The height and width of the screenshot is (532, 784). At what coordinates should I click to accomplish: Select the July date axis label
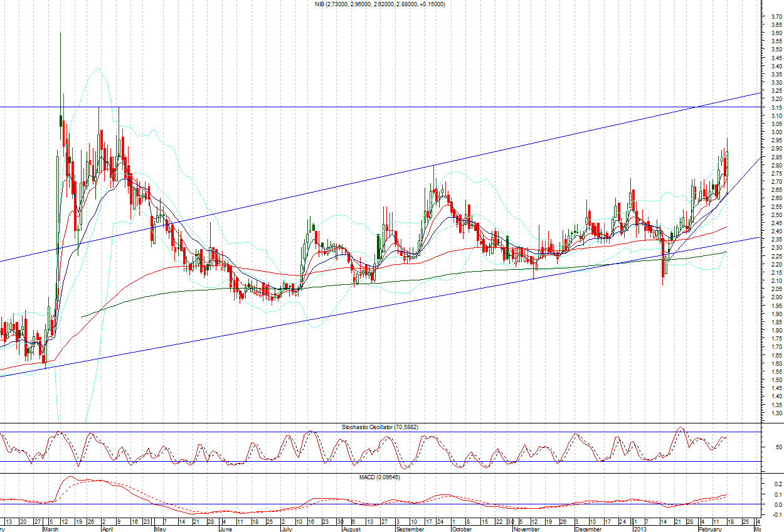[x=287, y=529]
